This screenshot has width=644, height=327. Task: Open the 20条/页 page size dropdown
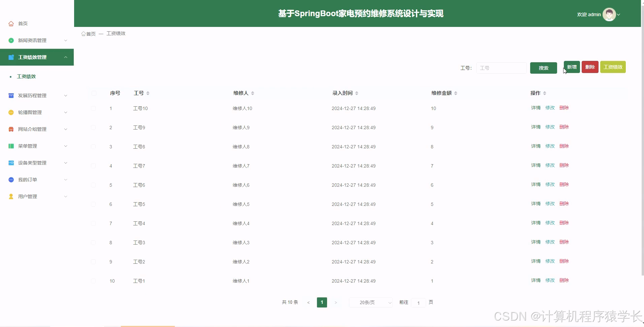pos(370,302)
